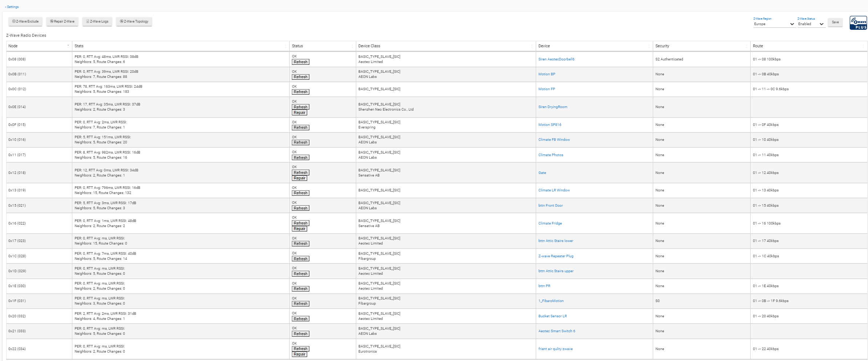Open the Z-Wave Status dropdown
The width and height of the screenshot is (868, 361).
tap(811, 24)
